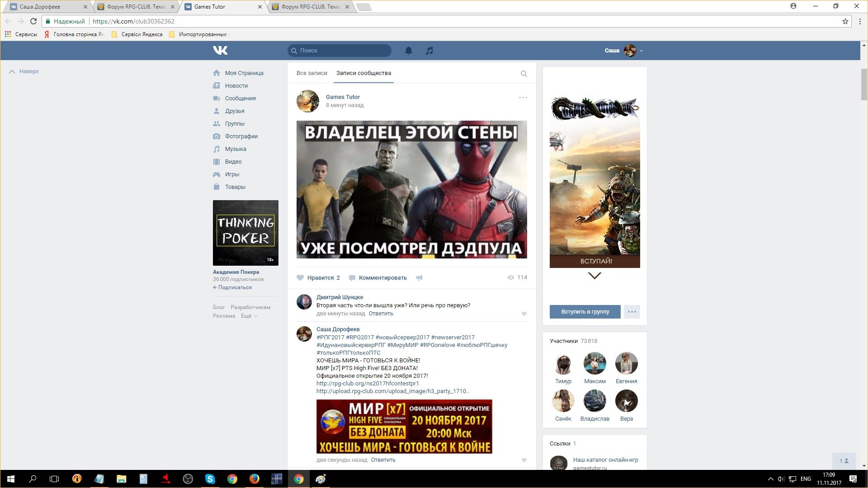Open member Вера's avatar
The image size is (868, 488).
pyautogui.click(x=627, y=401)
